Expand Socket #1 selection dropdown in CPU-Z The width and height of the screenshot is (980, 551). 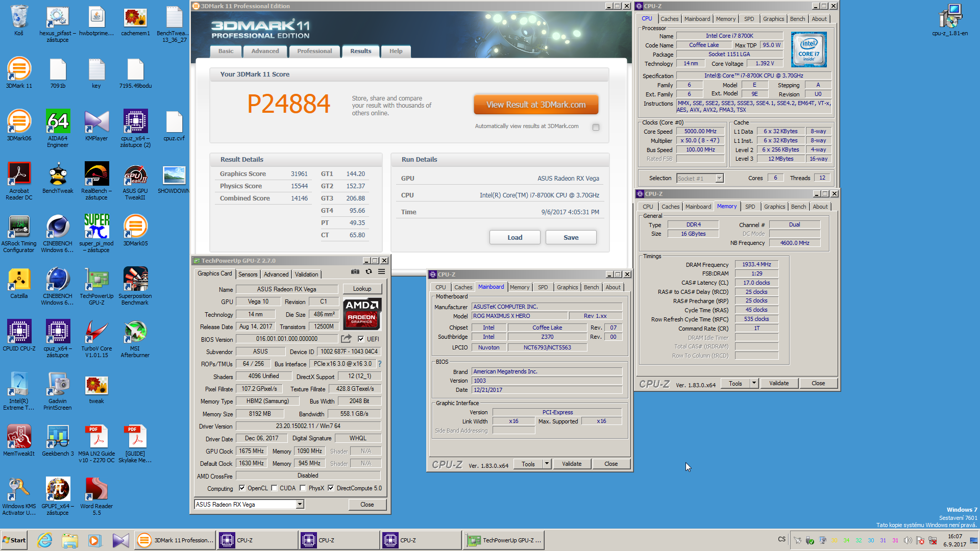(720, 179)
